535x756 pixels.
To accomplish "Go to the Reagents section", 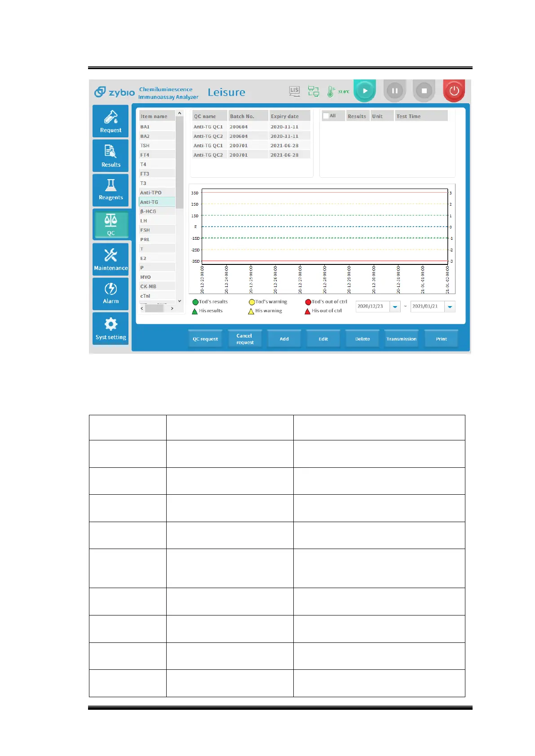I will tap(111, 190).
